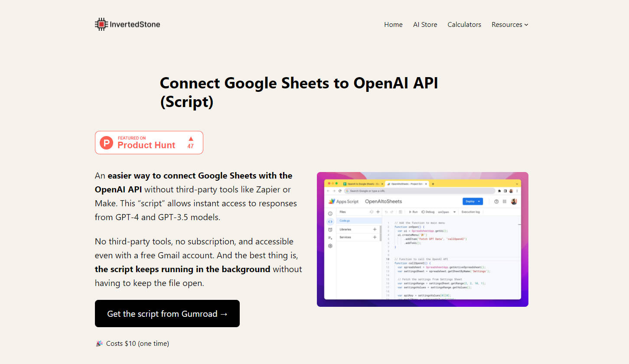Open Triggers using the clock icon

tap(330, 229)
